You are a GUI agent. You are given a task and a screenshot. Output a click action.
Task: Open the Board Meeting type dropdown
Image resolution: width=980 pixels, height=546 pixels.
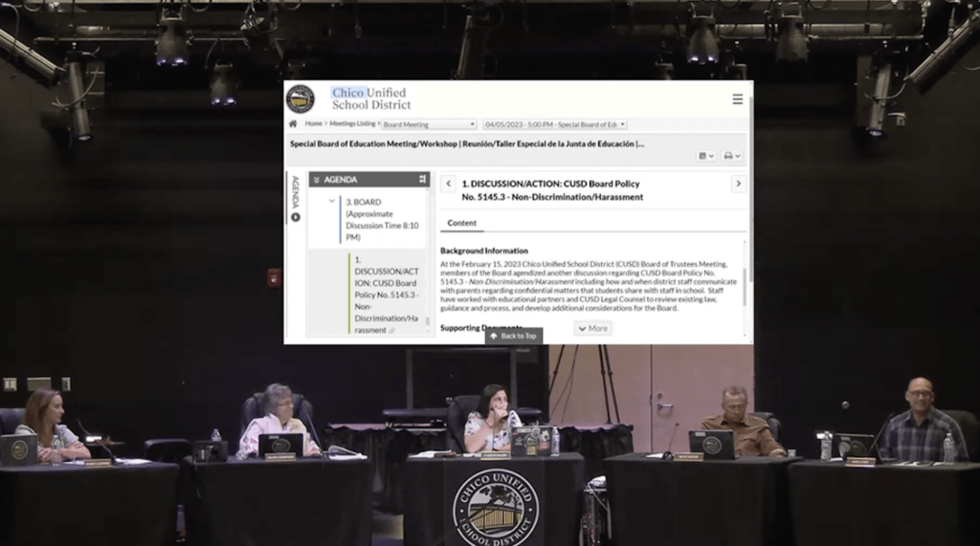tap(429, 124)
